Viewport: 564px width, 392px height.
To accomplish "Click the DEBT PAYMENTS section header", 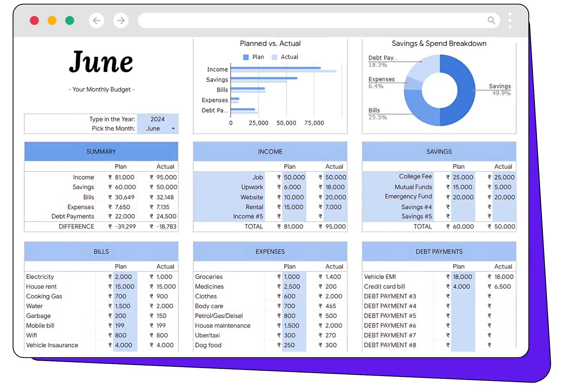I will 439,252.
